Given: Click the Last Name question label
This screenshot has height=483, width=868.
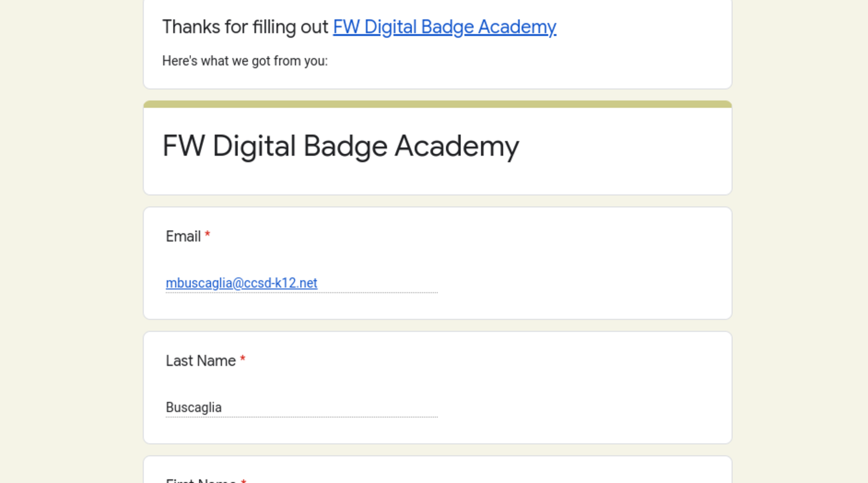Looking at the screenshot, I should [x=200, y=360].
